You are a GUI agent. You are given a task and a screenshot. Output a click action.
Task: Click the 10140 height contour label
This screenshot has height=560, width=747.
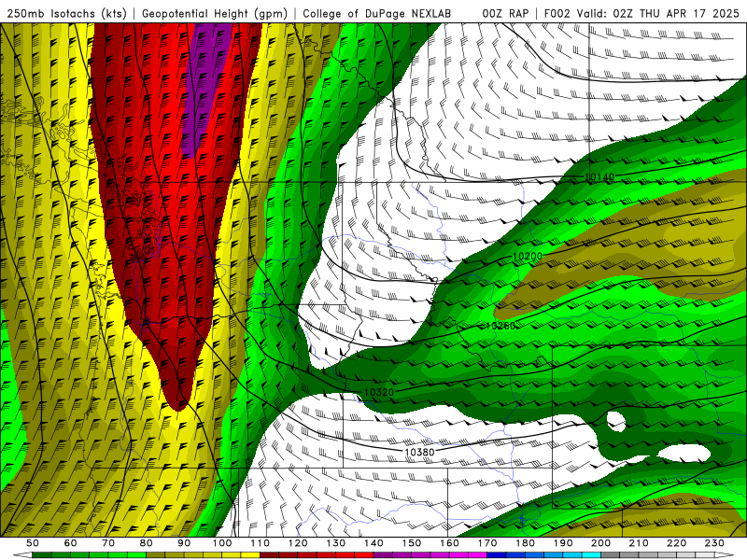click(x=599, y=177)
